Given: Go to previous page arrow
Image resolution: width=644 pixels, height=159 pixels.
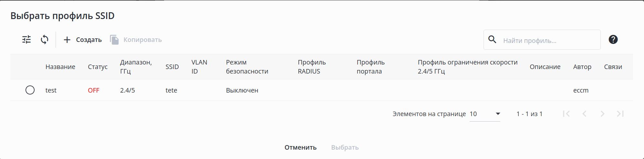Looking at the screenshot, I should [x=584, y=114].
